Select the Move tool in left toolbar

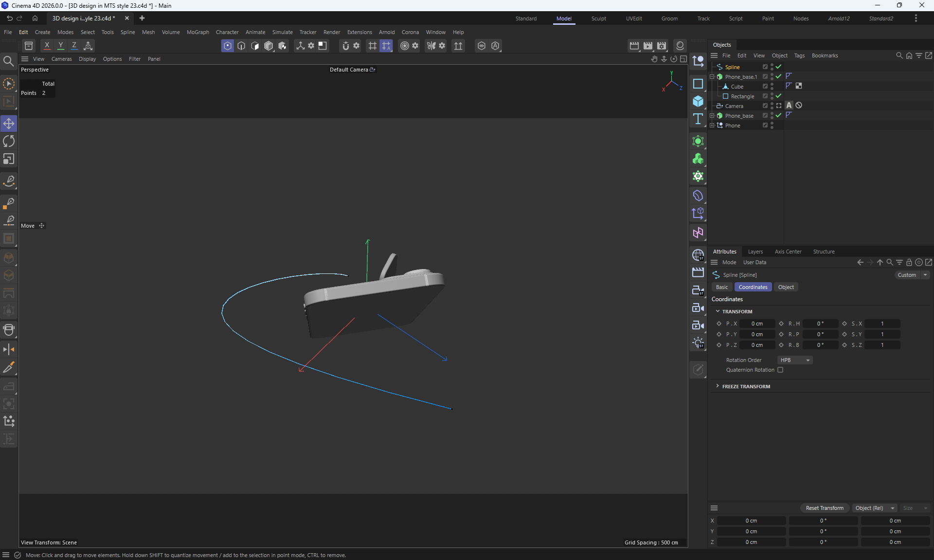9,124
